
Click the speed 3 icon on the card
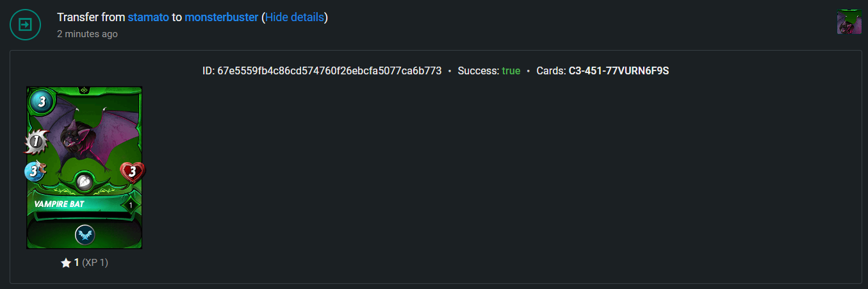click(35, 171)
